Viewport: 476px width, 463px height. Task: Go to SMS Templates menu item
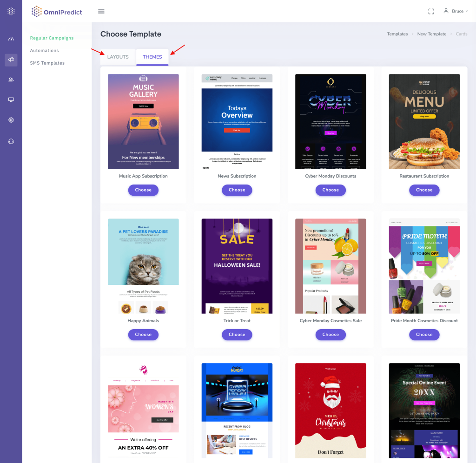pos(47,63)
